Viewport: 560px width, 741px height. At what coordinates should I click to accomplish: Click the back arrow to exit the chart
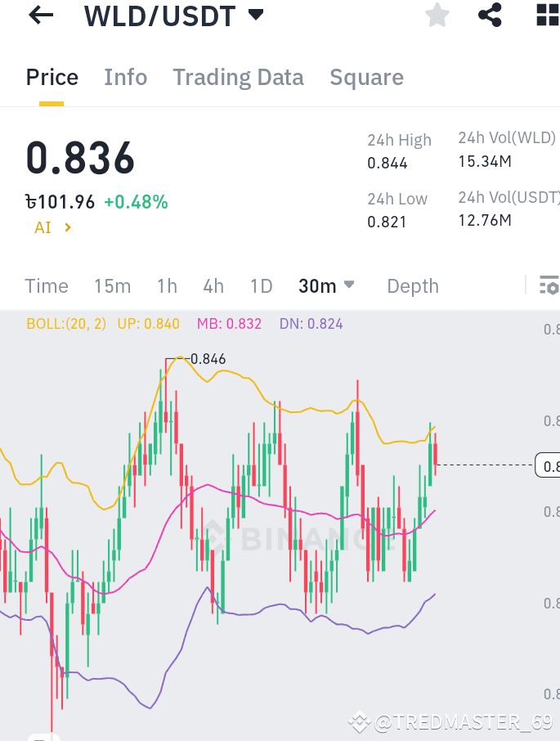39,15
